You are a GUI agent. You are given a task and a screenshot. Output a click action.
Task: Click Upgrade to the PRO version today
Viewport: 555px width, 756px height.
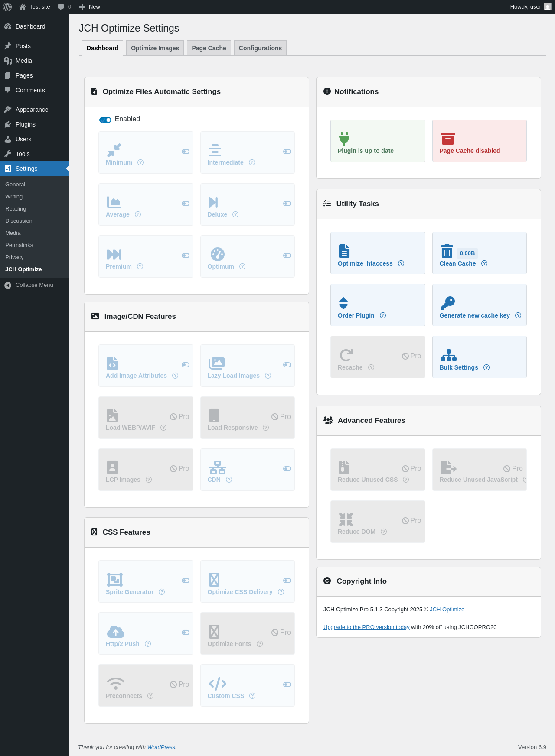pyautogui.click(x=366, y=627)
